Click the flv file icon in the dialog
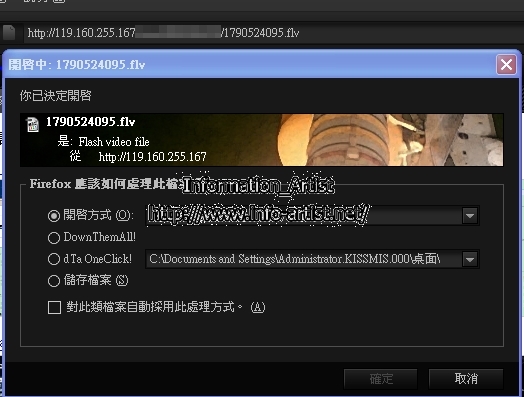This screenshot has height=397, width=524. pyautogui.click(x=33, y=125)
